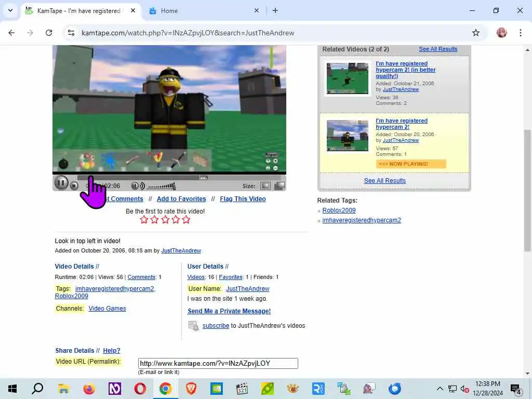This screenshot has width=532, height=399.
Task: Rate the video one star
Action: tap(144, 220)
